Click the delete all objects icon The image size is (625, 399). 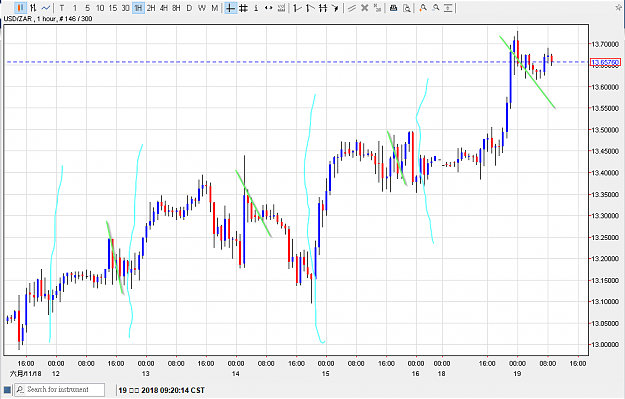click(377, 8)
